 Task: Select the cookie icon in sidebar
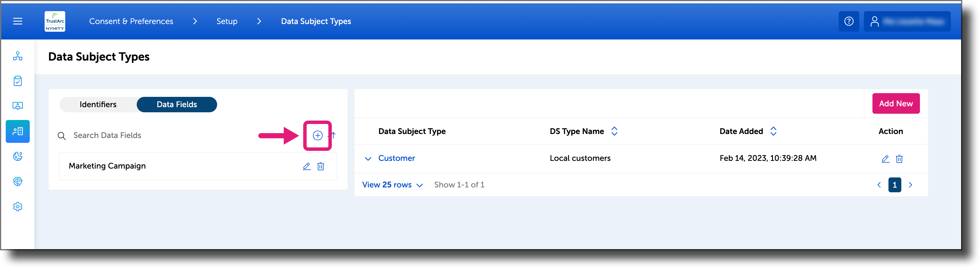coord(17,156)
